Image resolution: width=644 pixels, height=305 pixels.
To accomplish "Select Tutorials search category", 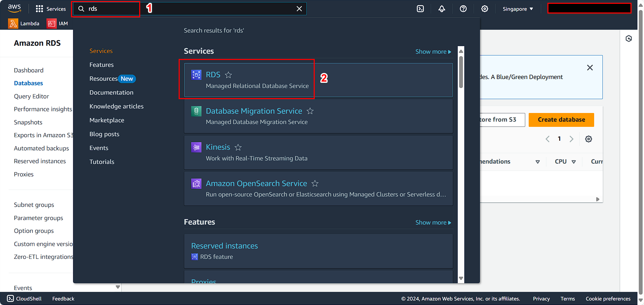I will [x=102, y=162].
